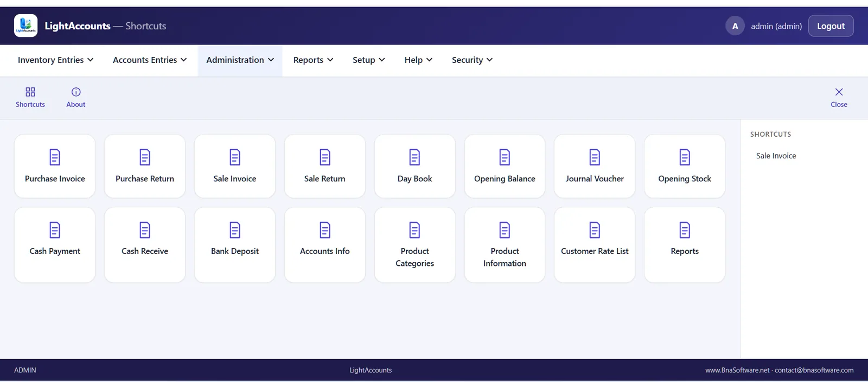Expand the Security menu chevron
The width and height of the screenshot is (868, 382).
[489, 60]
